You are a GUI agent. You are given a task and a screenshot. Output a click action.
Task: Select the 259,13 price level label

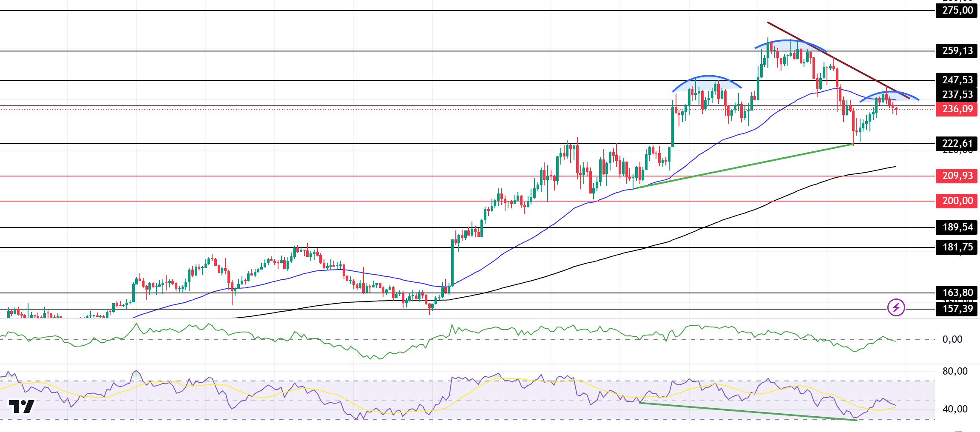coord(957,51)
